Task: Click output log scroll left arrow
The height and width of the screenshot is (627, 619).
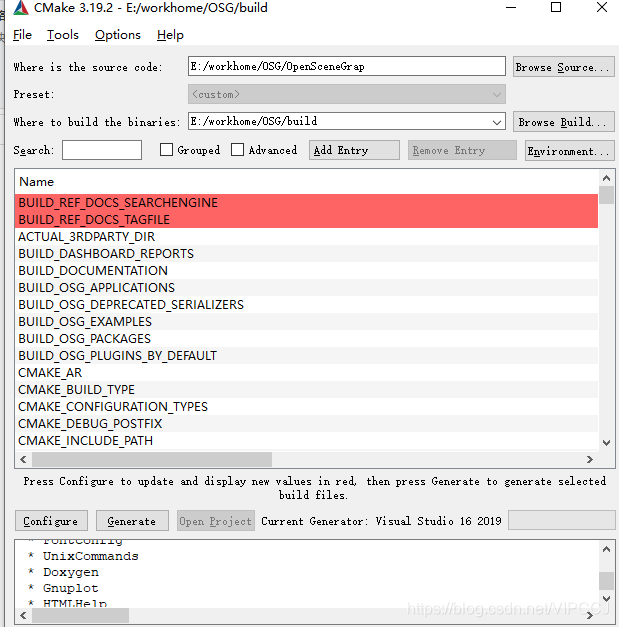Action: click(23, 615)
